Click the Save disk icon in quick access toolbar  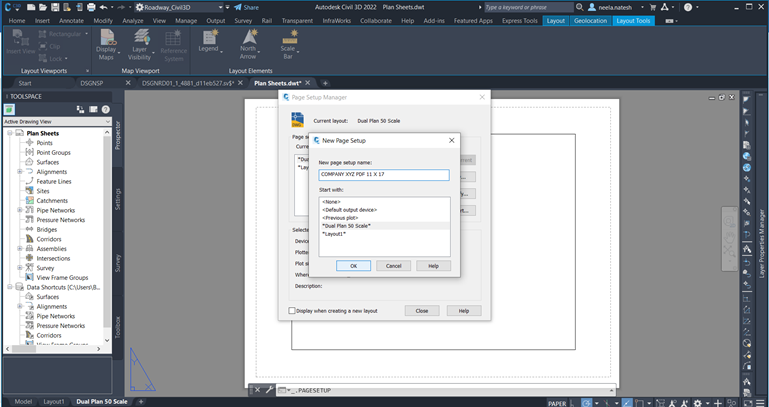[55, 7]
